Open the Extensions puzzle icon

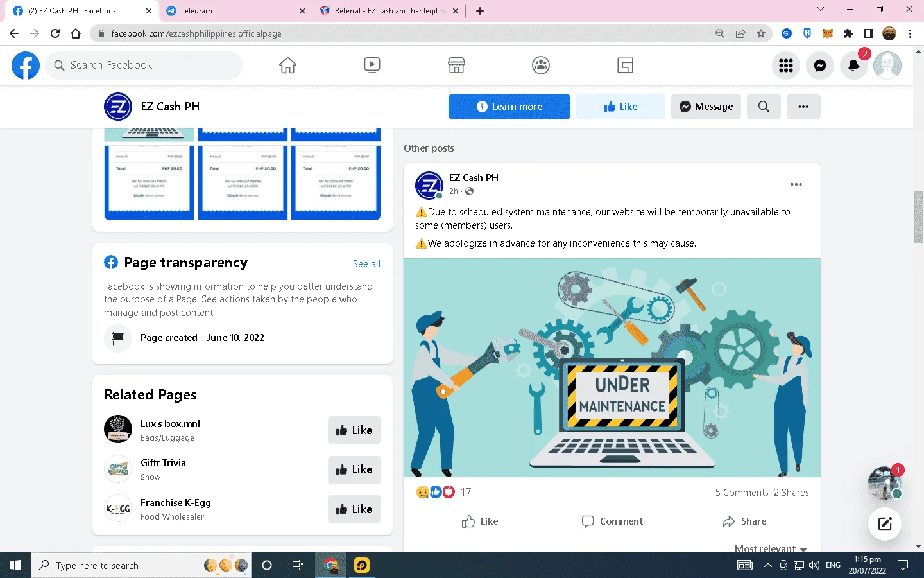pos(848,33)
